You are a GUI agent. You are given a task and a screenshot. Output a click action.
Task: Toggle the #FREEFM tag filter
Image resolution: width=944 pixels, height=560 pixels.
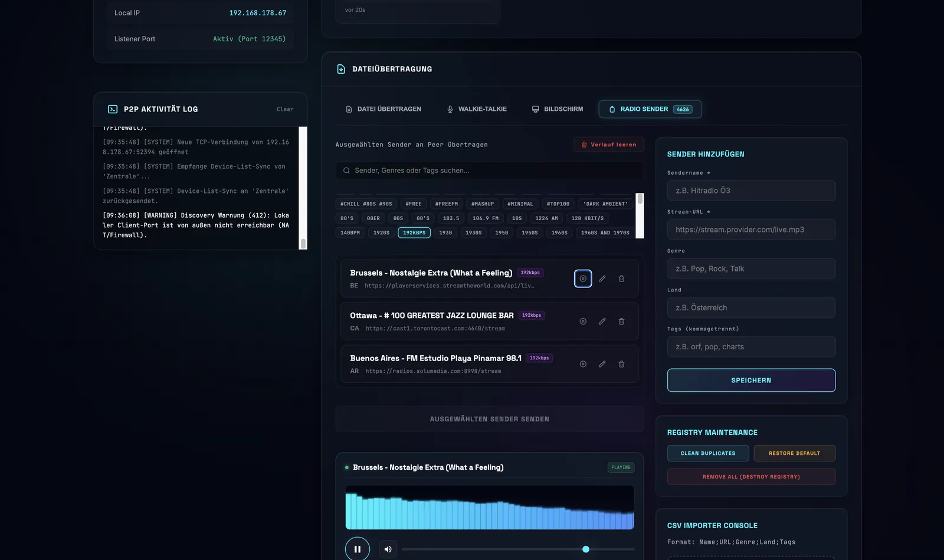pyautogui.click(x=447, y=204)
